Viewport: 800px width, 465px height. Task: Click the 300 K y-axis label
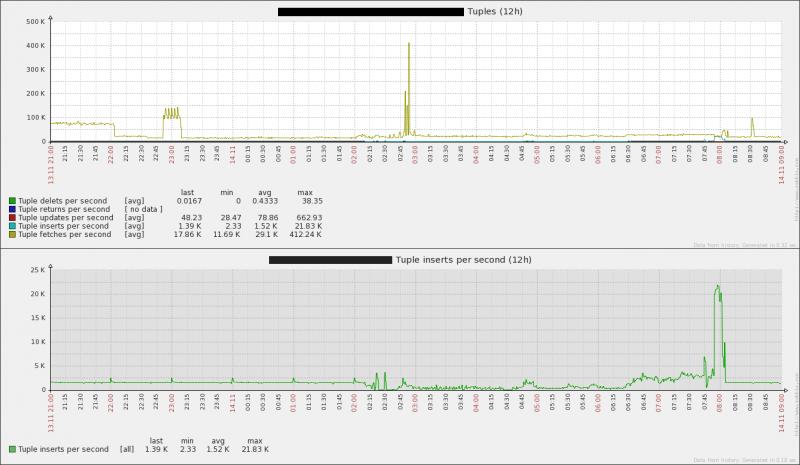(36, 70)
